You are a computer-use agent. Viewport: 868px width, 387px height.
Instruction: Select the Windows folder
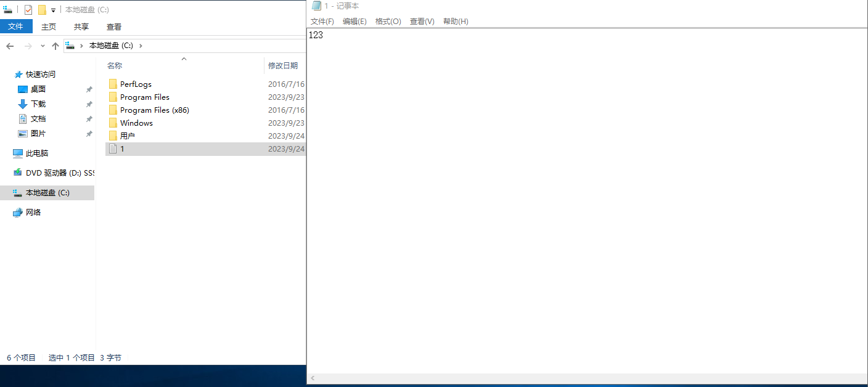(136, 123)
